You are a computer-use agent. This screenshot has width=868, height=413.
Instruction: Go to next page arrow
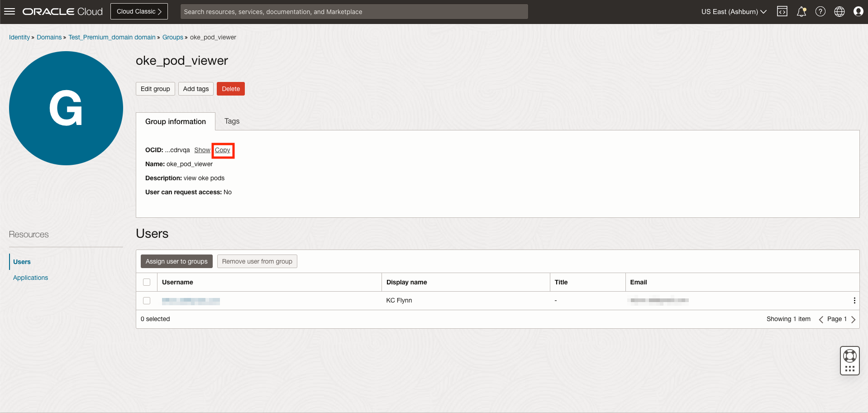pos(853,319)
